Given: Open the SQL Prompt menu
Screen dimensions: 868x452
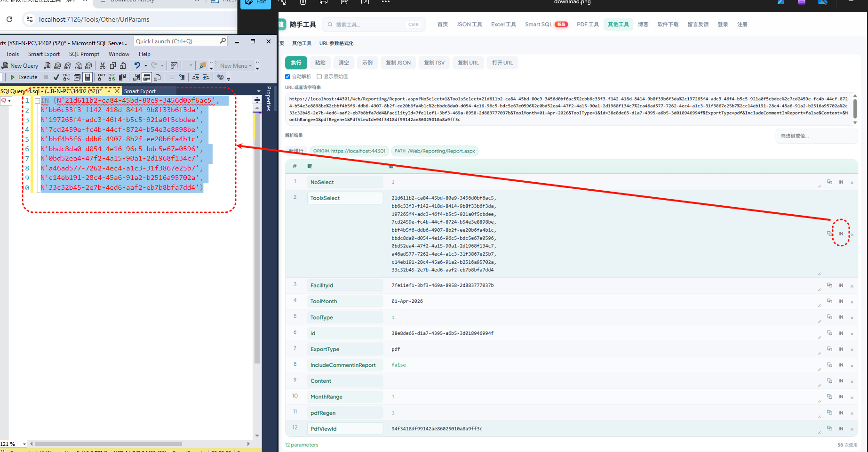Looking at the screenshot, I should [84, 54].
